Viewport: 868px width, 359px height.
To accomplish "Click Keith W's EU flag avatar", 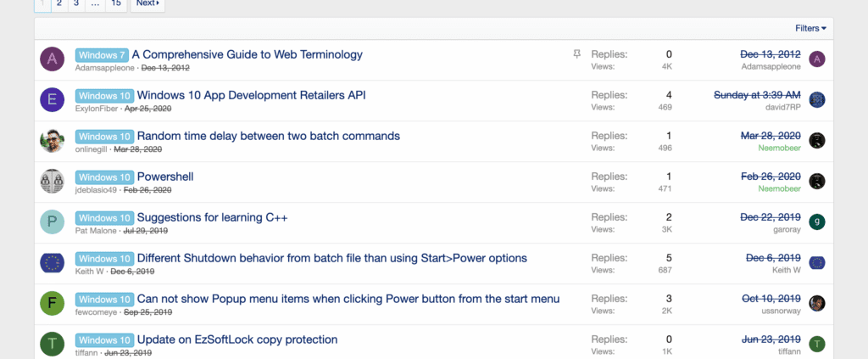I will point(53,263).
